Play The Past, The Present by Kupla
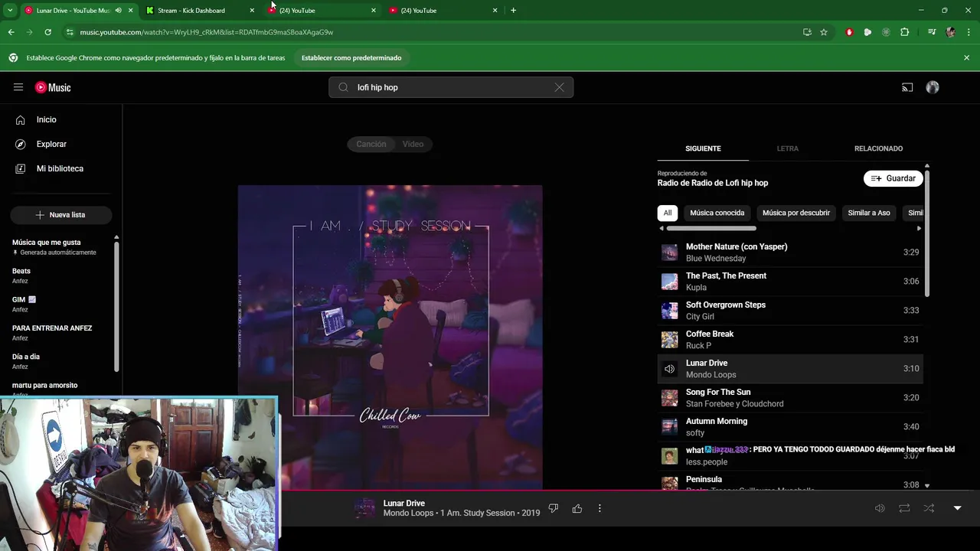 point(790,282)
